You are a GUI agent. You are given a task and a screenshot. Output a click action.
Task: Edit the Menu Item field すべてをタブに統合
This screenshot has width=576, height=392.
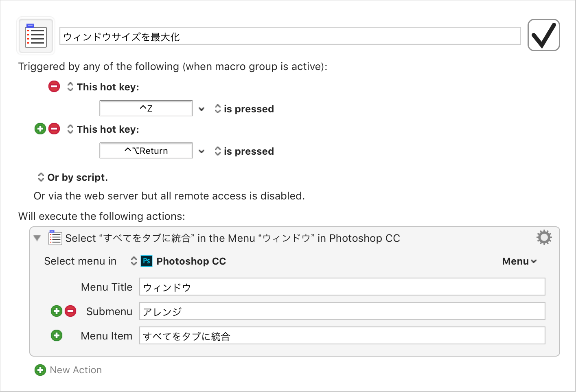point(342,335)
